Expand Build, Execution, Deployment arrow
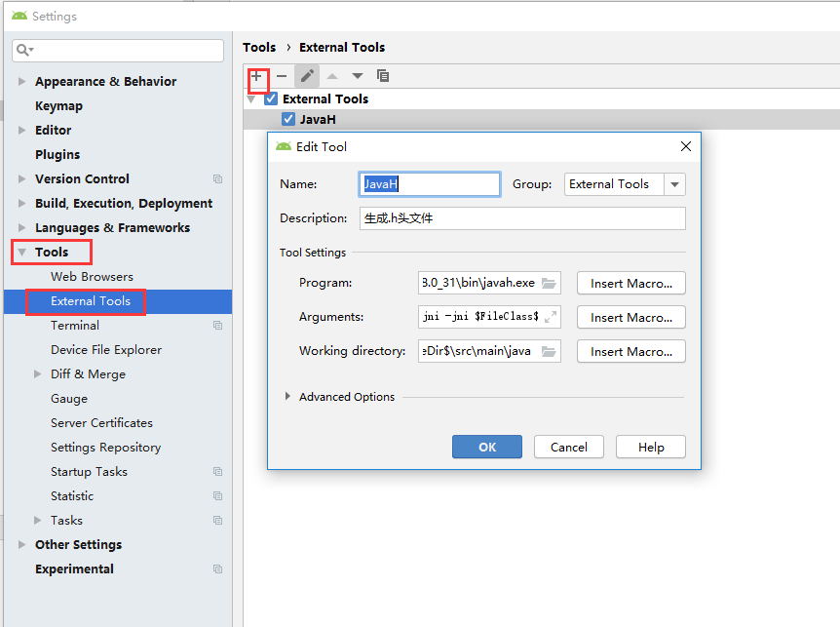 click(x=22, y=203)
